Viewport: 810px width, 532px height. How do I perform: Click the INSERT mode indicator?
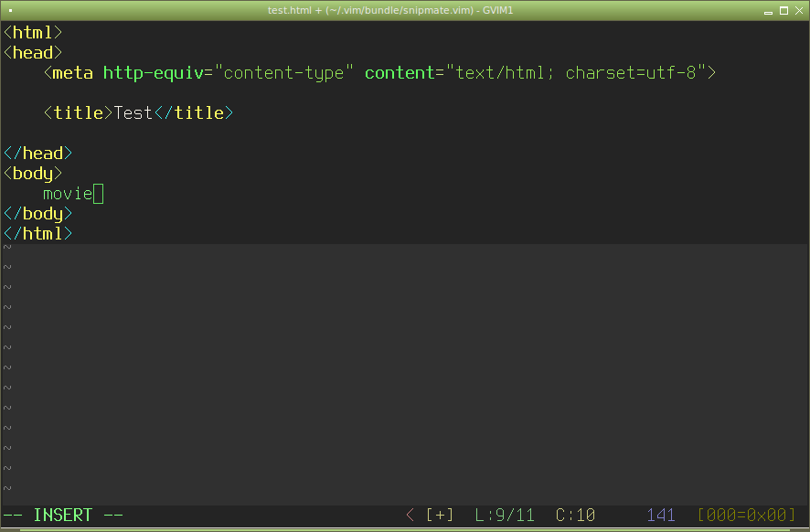[x=63, y=515]
